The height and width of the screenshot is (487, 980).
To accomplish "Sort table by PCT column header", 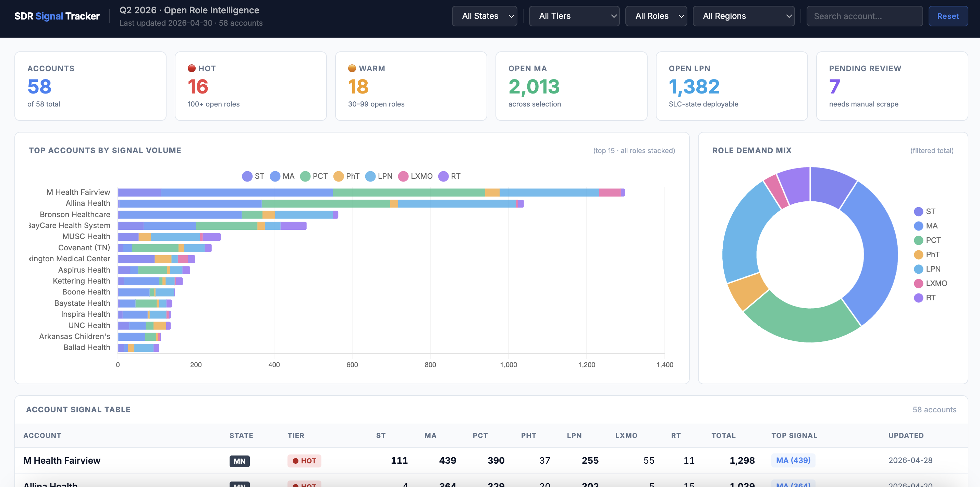I will [480, 436].
